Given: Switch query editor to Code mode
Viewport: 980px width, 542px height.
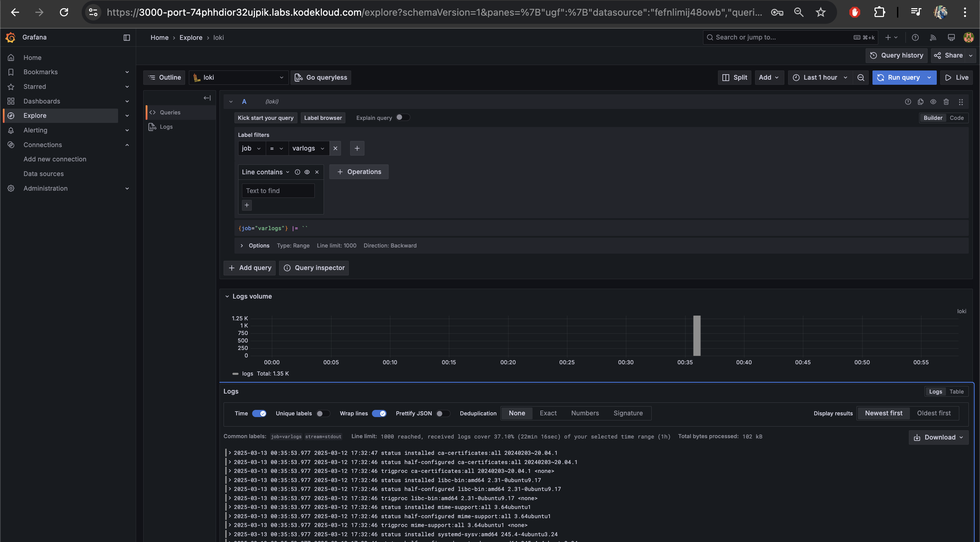Looking at the screenshot, I should click(957, 118).
